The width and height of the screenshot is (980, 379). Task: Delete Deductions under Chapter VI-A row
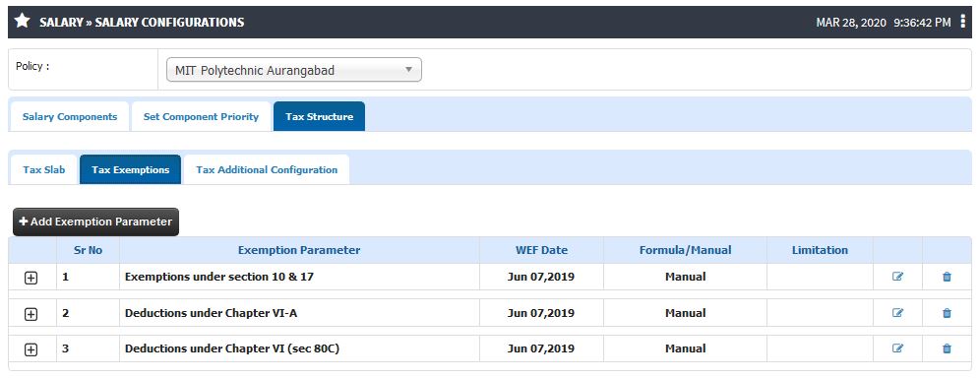click(947, 313)
